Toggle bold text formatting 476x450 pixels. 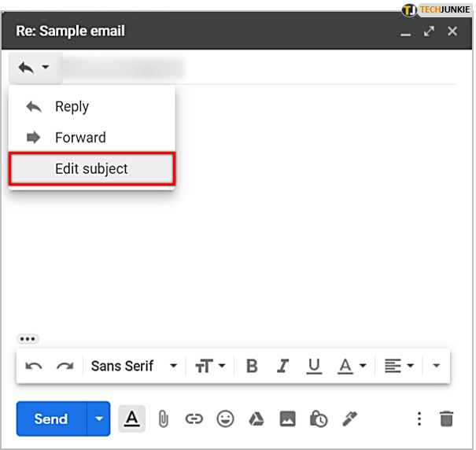(252, 366)
